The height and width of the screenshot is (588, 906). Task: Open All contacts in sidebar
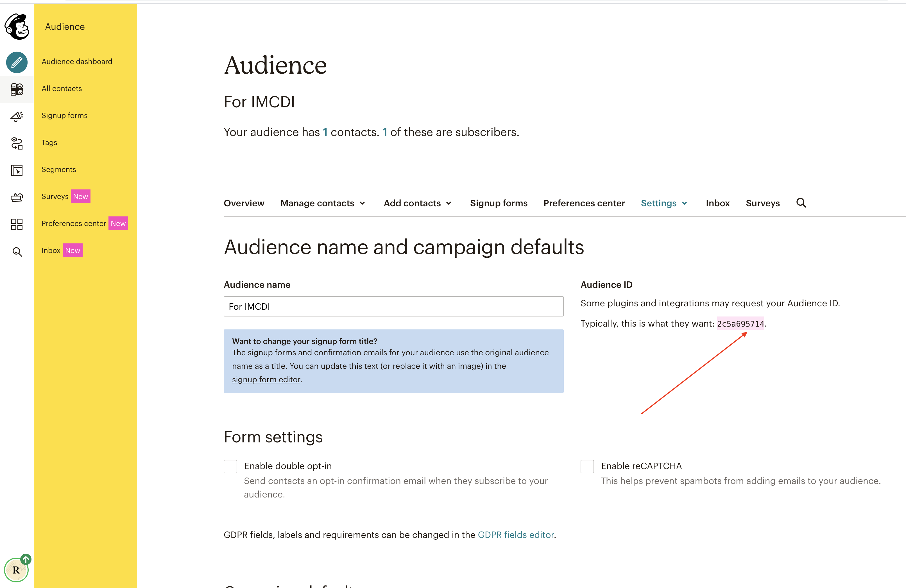point(62,88)
